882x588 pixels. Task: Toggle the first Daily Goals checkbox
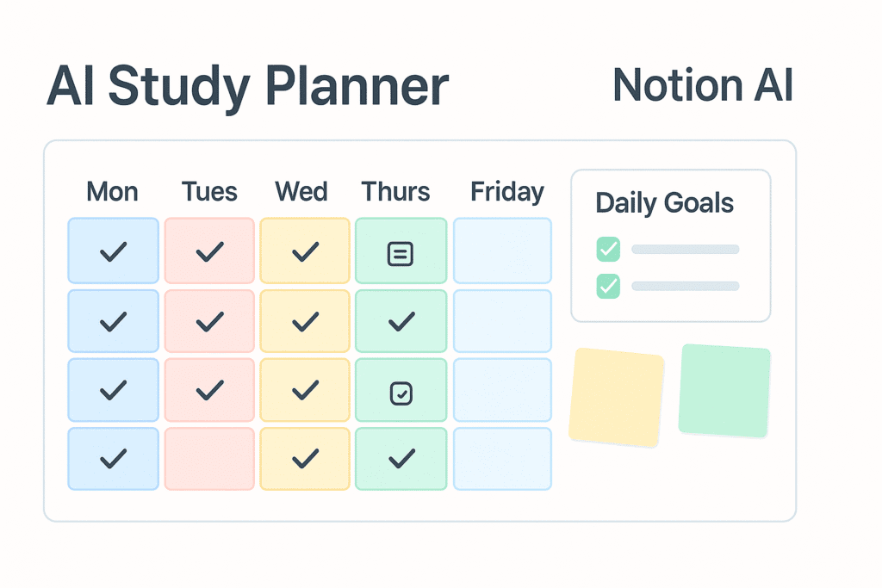click(608, 250)
